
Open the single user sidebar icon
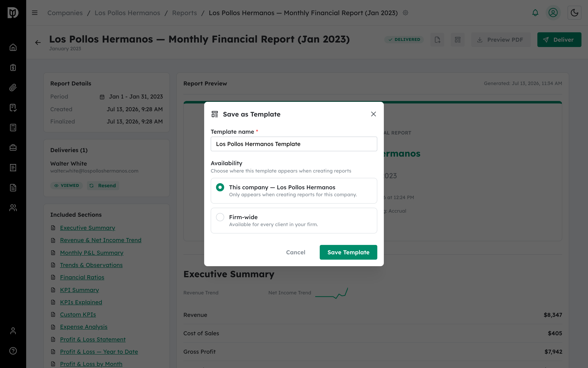click(13, 331)
